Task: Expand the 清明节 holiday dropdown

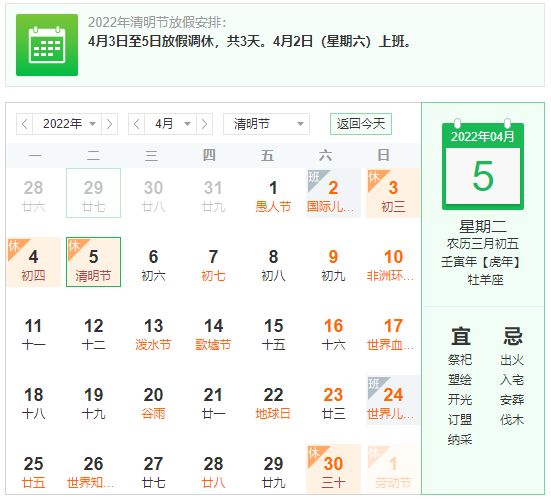Action: coord(266,124)
